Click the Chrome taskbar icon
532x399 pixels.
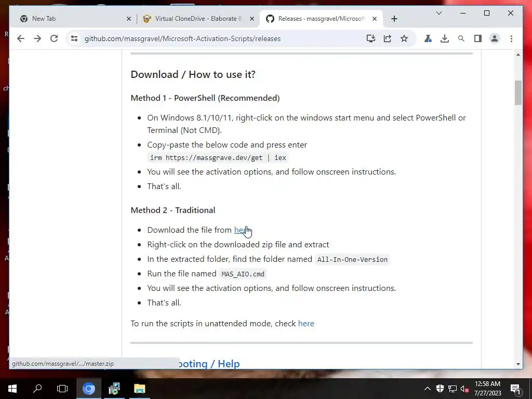tap(89, 389)
